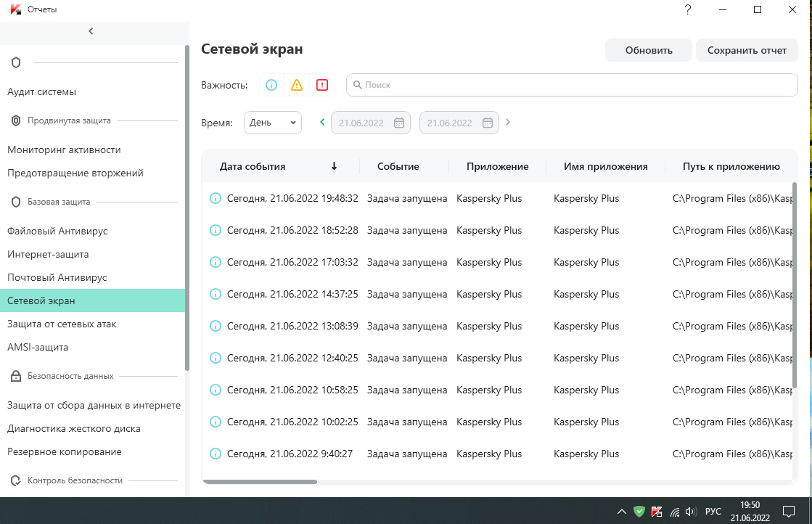Screen dimensions: 812x524
Task: Open AMSI-защита report
Action: [x=37, y=348]
